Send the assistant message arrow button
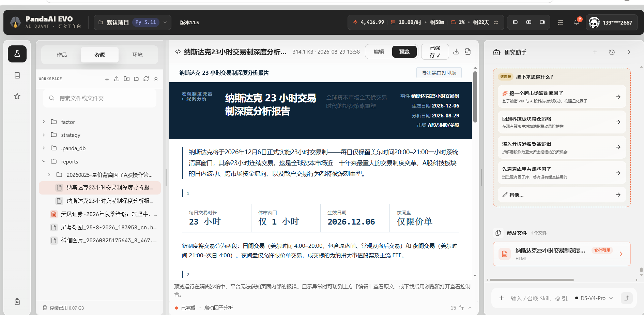 (x=627, y=298)
